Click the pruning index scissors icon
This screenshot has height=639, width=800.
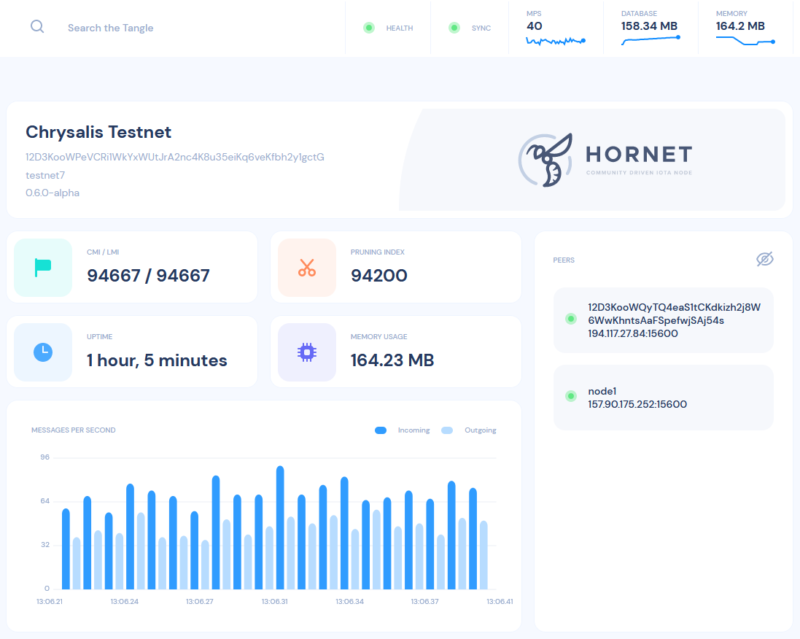pos(306,267)
